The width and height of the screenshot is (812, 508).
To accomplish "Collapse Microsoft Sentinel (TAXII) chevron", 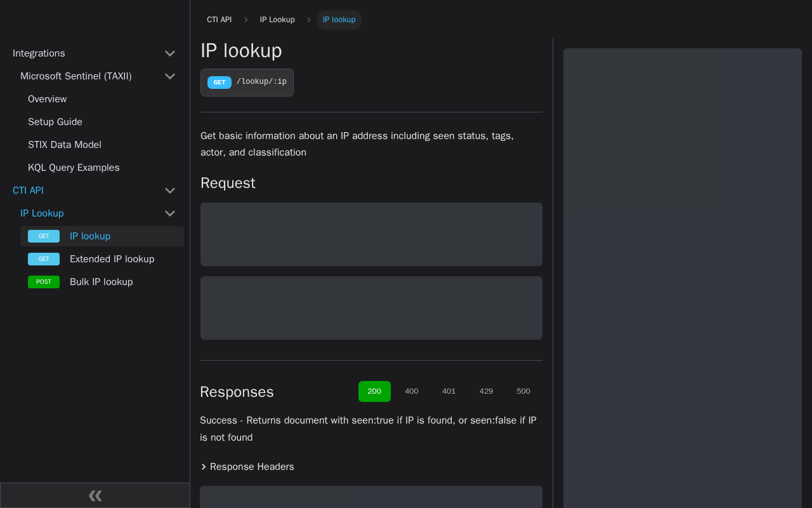I will point(170,76).
